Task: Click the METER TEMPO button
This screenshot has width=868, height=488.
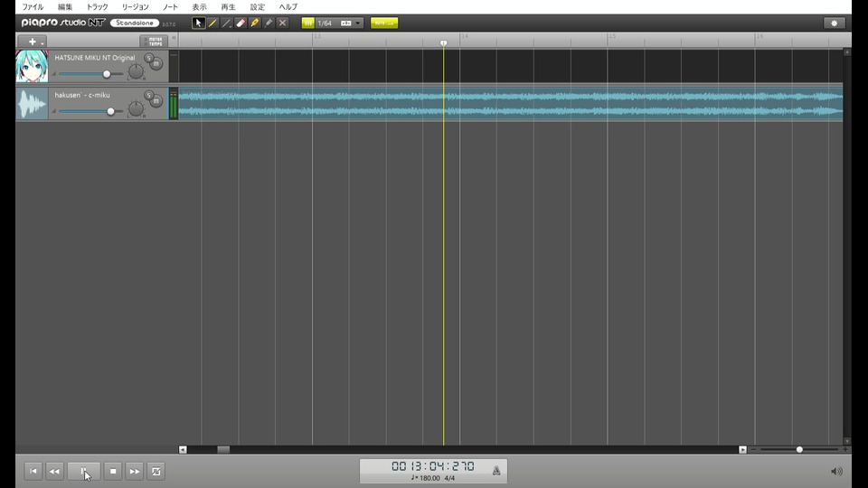Action: click(x=154, y=42)
